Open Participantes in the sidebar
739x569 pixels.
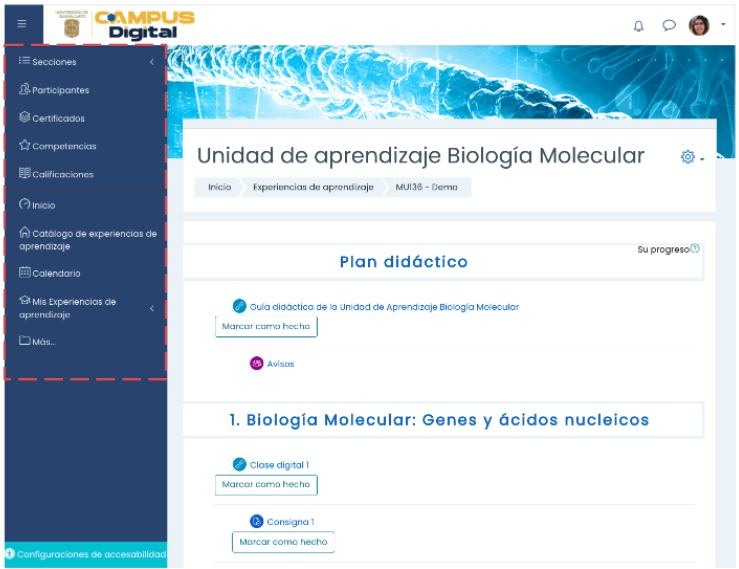(60, 90)
